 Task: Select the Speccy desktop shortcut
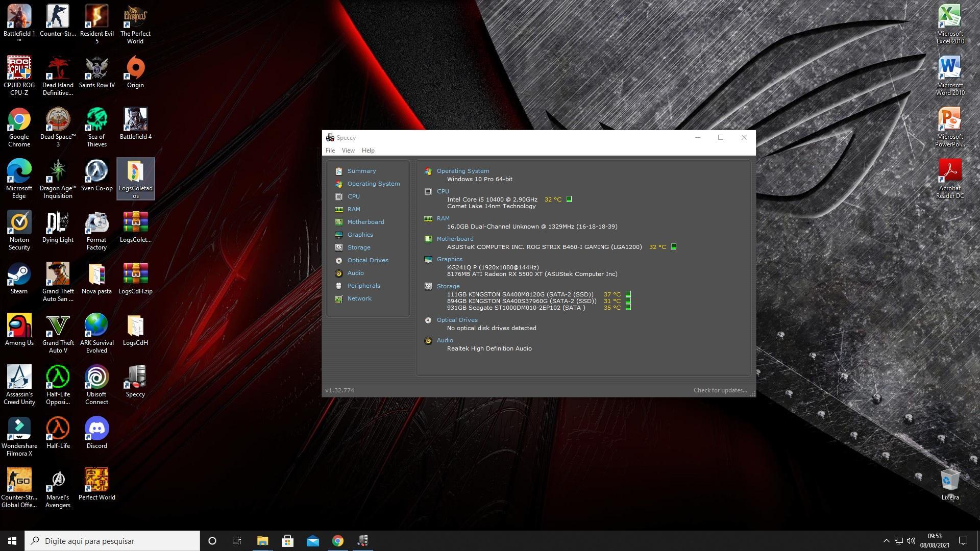tap(135, 381)
